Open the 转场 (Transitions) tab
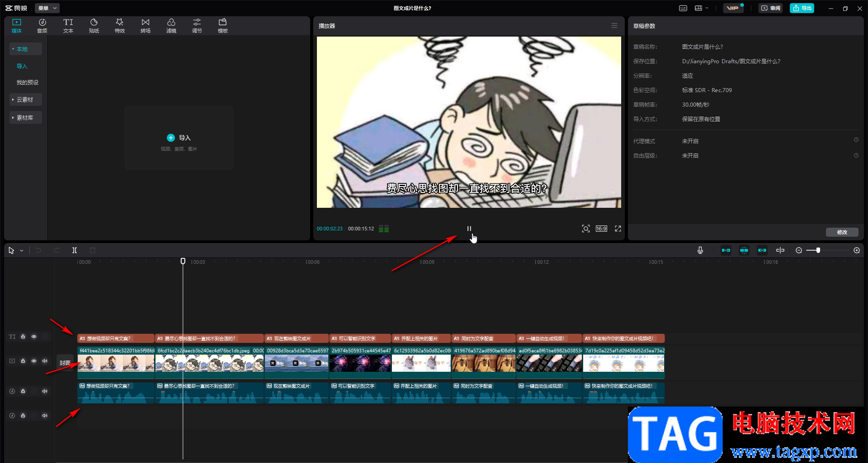Screen dimensions: 868x463 point(146,26)
